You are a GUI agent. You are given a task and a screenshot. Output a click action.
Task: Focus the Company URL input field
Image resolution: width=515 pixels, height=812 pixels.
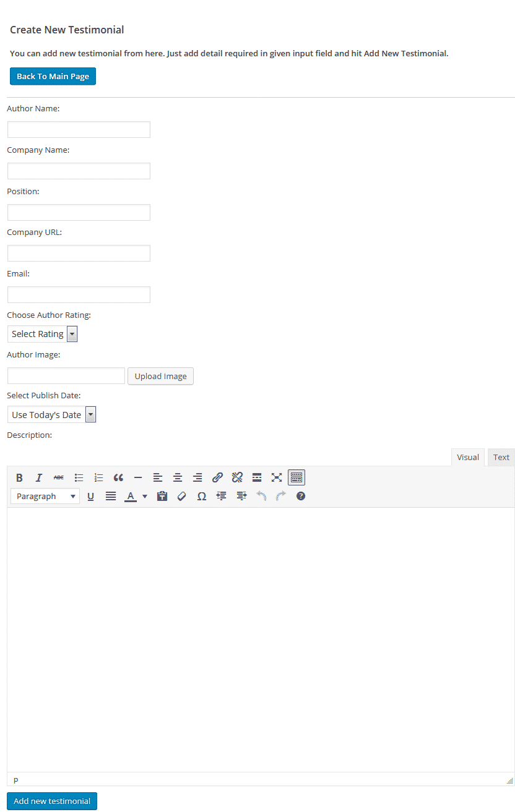[x=79, y=253]
